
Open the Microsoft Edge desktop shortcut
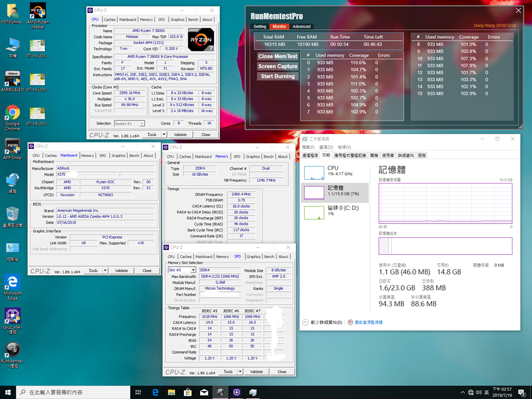pyautogui.click(x=13, y=287)
